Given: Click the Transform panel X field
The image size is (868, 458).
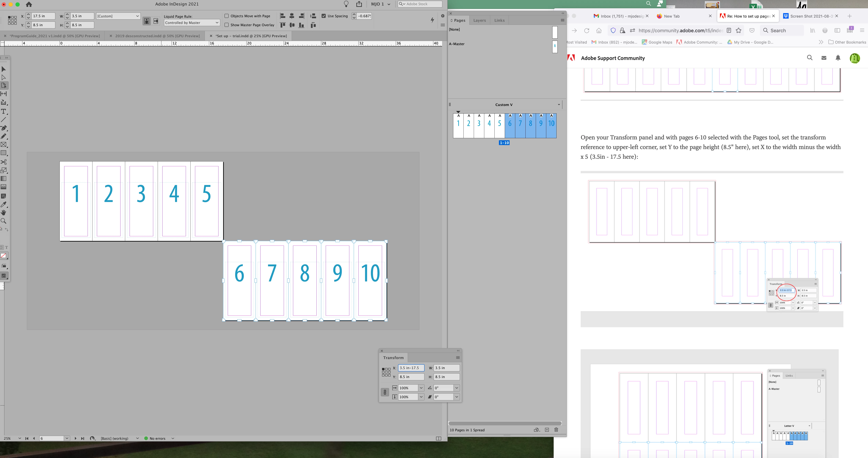Looking at the screenshot, I should (411, 368).
